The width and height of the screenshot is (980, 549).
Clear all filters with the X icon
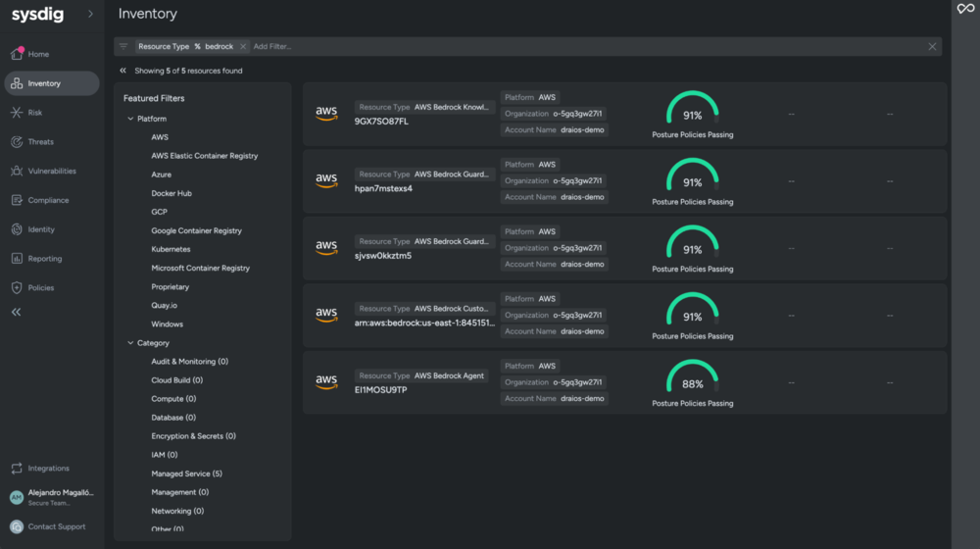(932, 46)
